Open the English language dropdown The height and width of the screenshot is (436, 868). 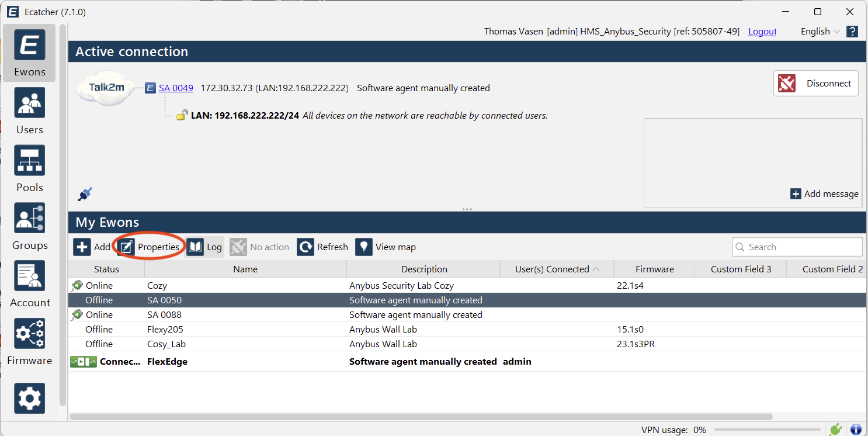[x=820, y=32]
